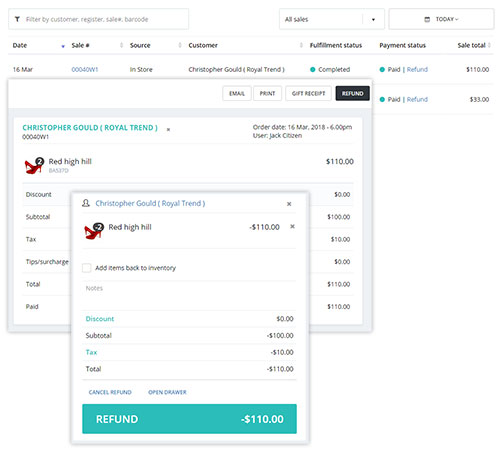Image resolution: width=500 pixels, height=451 pixels.
Task: Click the Order date text in sale details
Action: click(302, 127)
